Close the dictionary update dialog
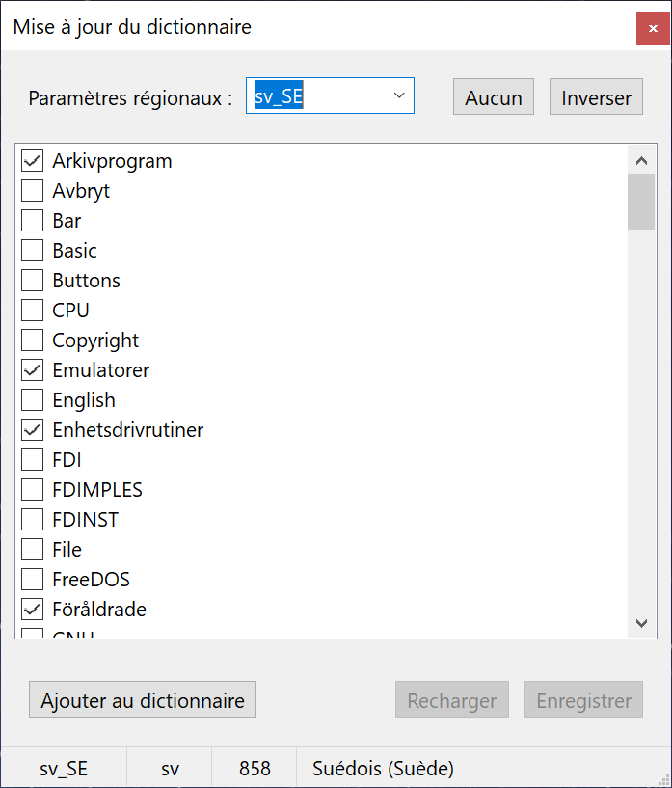This screenshot has height=788, width=672. (653, 28)
